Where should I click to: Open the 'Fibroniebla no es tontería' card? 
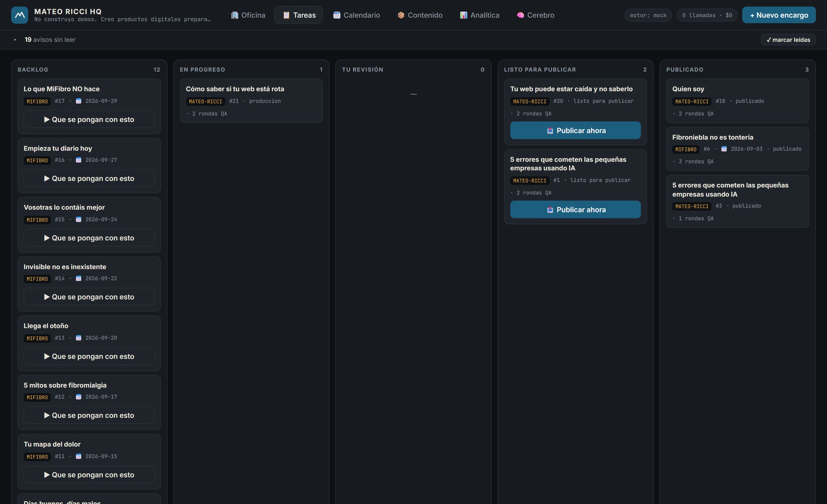pyautogui.click(x=737, y=149)
